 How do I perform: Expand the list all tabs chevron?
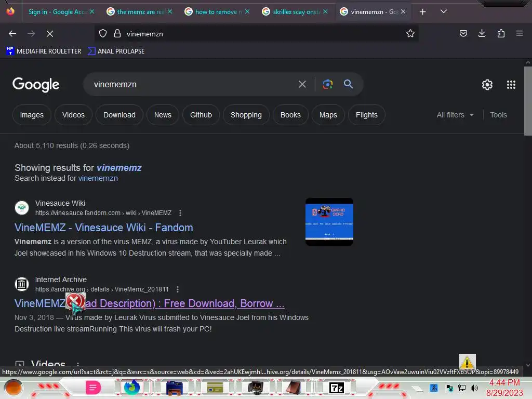pyautogui.click(x=444, y=11)
